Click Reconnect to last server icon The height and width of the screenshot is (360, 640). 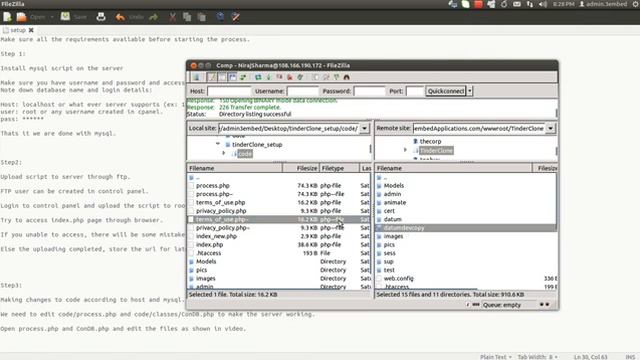(x=300, y=77)
